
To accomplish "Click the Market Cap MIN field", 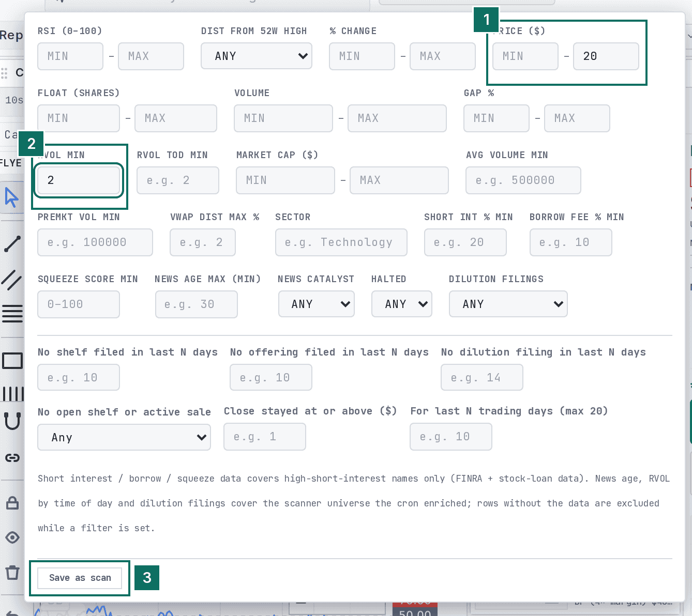I will [285, 180].
